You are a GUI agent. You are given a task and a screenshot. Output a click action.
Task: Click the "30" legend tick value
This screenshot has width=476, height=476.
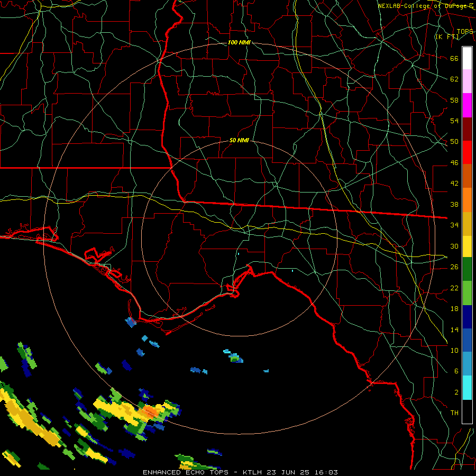click(x=454, y=246)
